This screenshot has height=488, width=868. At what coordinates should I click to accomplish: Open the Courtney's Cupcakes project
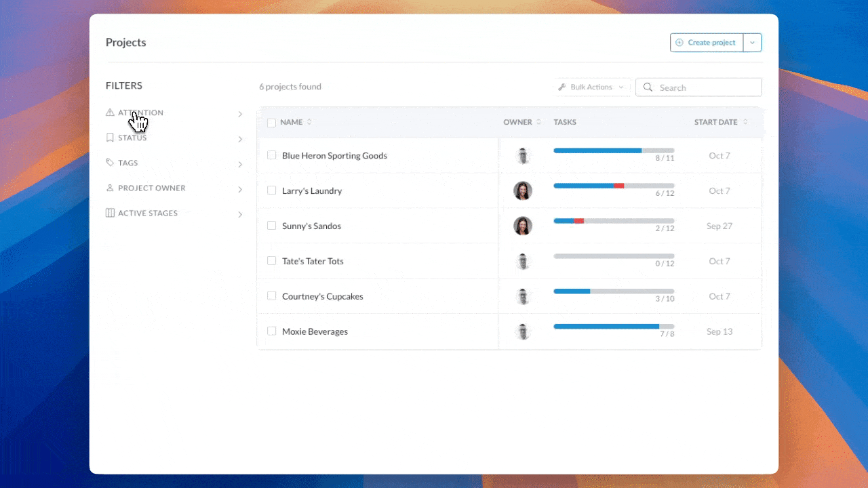pyautogui.click(x=323, y=296)
